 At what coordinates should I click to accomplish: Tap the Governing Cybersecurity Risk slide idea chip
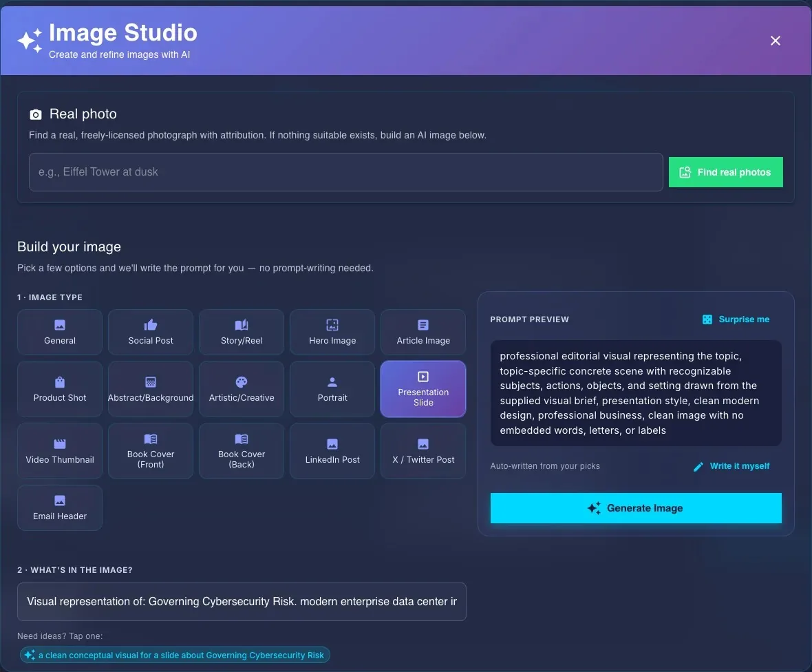[175, 655]
